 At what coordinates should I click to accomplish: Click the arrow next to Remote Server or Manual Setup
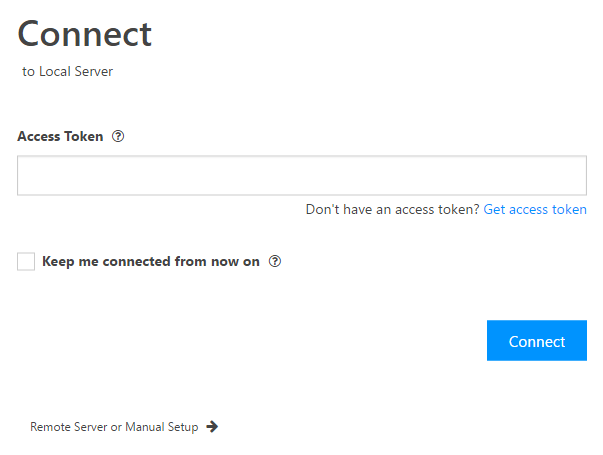[x=212, y=427]
